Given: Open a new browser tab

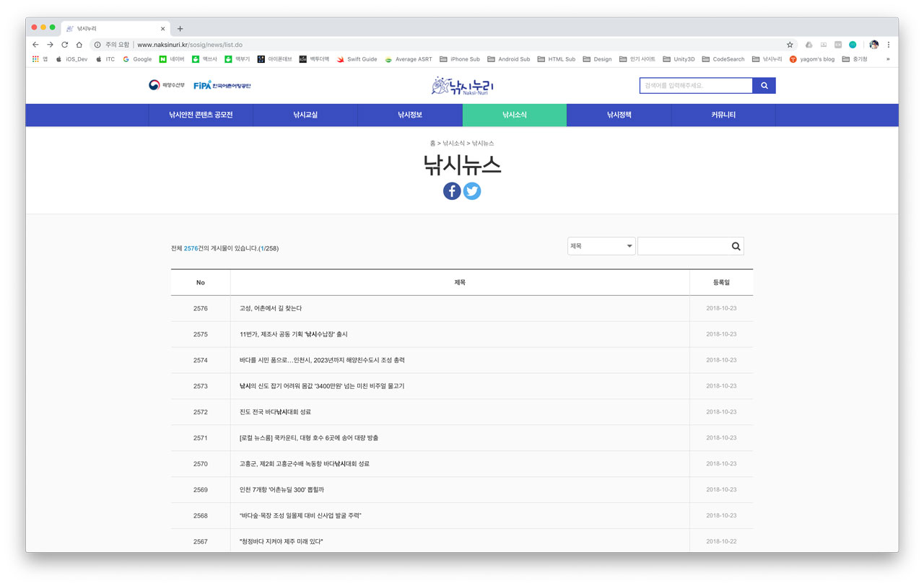Looking at the screenshot, I should coord(180,29).
